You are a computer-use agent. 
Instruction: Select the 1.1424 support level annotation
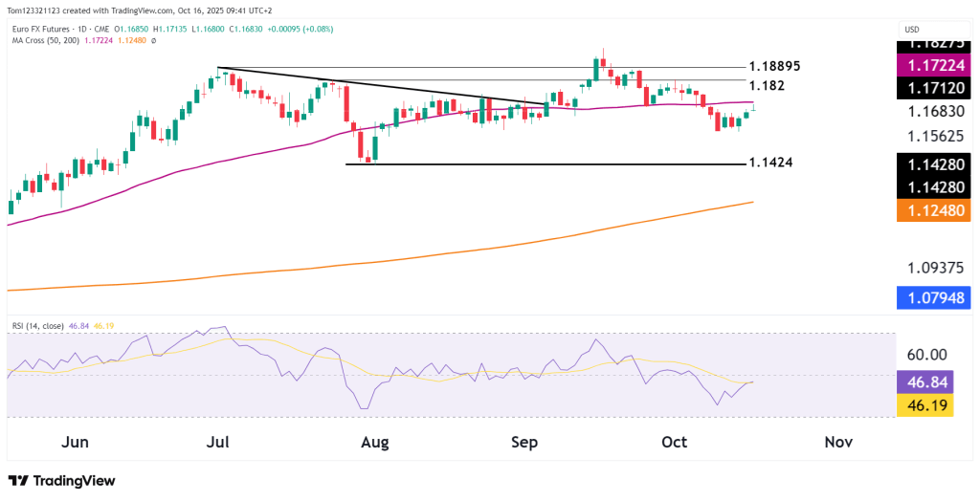tap(769, 163)
